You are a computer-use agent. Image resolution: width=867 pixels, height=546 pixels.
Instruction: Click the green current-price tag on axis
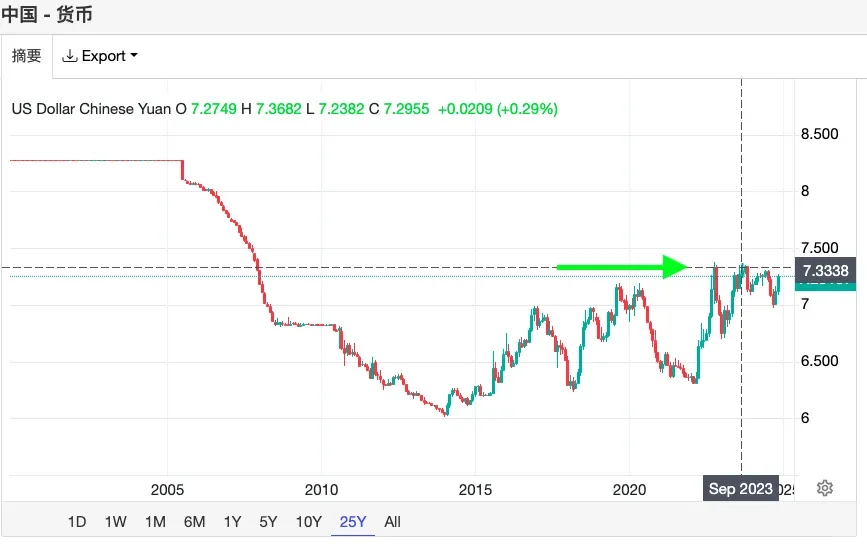point(825,287)
